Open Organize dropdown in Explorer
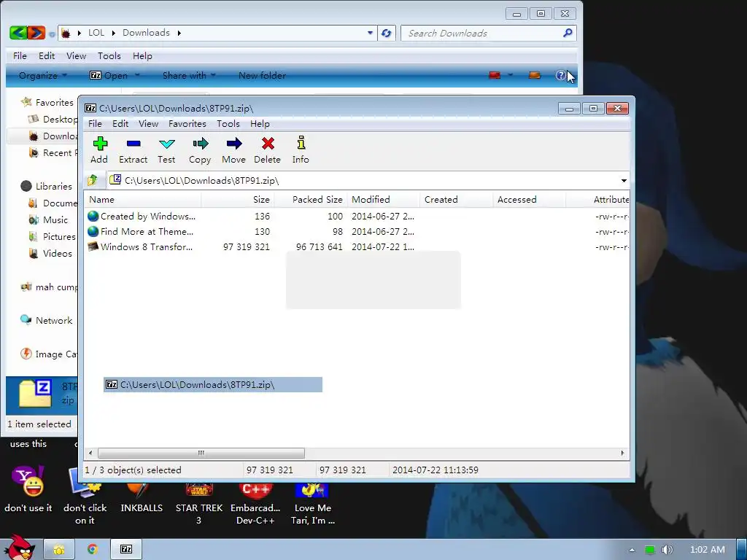Viewport: 747px width, 560px height. click(43, 75)
